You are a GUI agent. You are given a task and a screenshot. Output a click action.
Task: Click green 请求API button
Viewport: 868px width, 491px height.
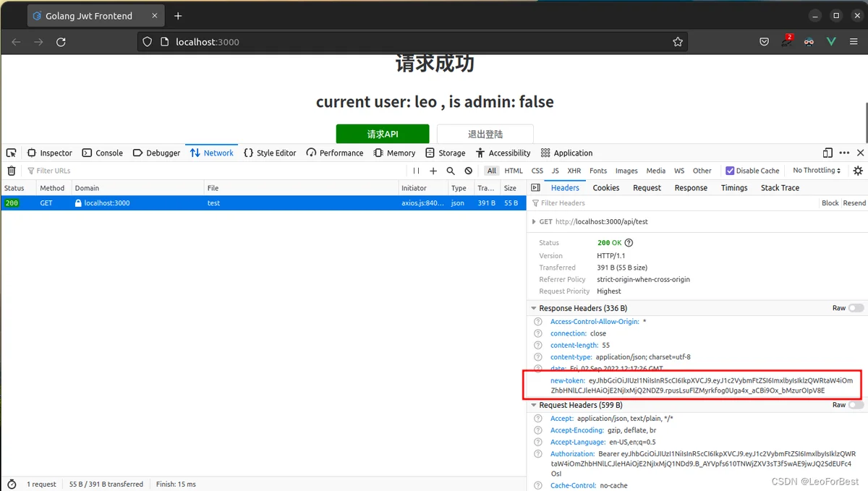coord(383,134)
